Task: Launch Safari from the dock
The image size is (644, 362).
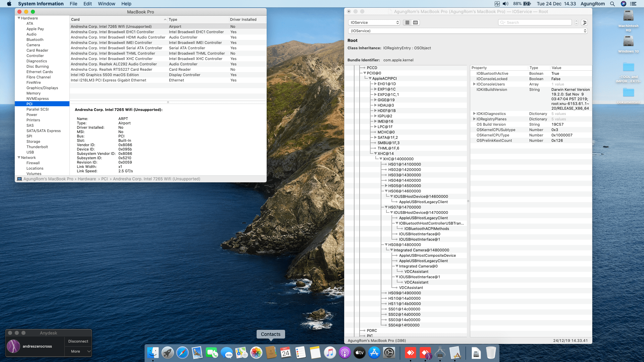Action: [182, 353]
